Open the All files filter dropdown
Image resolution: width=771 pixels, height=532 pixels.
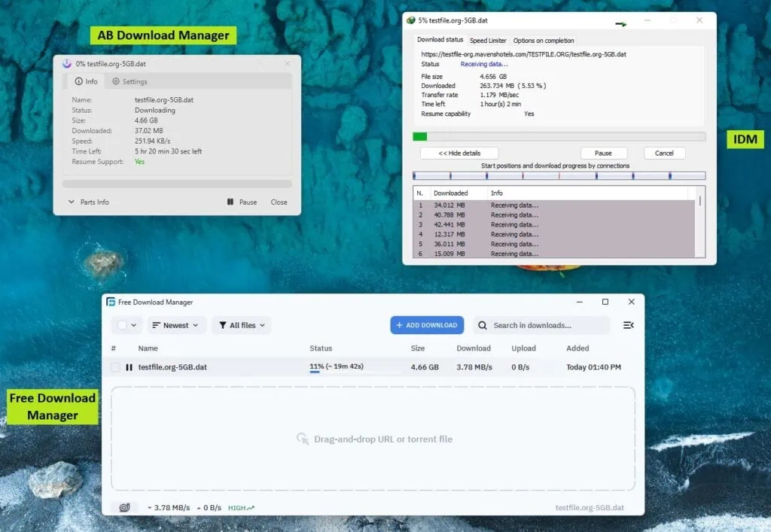point(242,325)
